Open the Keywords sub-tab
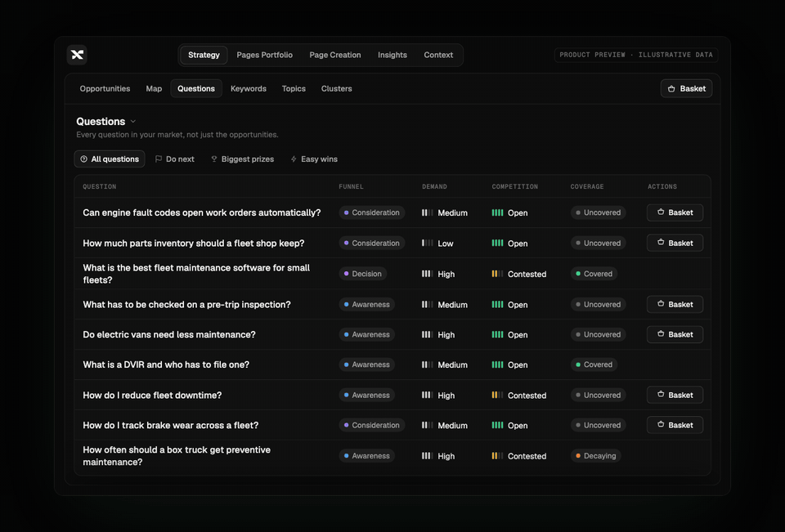The width and height of the screenshot is (785, 532). (x=249, y=88)
